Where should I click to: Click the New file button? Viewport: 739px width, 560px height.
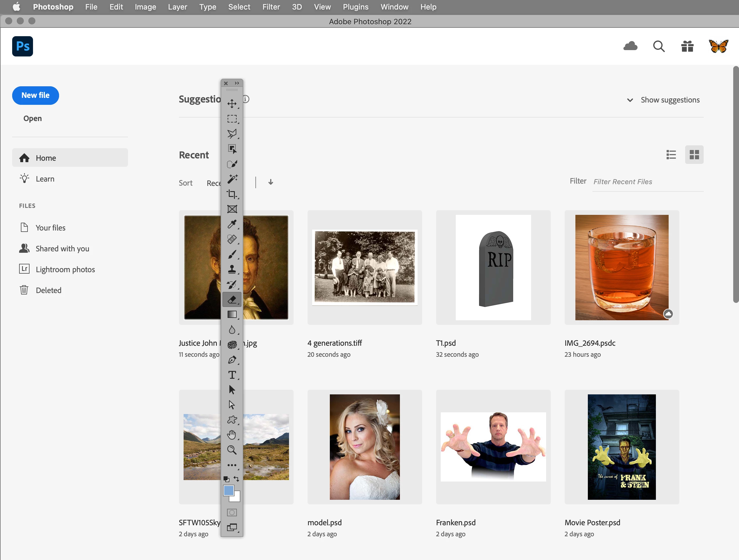(x=35, y=96)
